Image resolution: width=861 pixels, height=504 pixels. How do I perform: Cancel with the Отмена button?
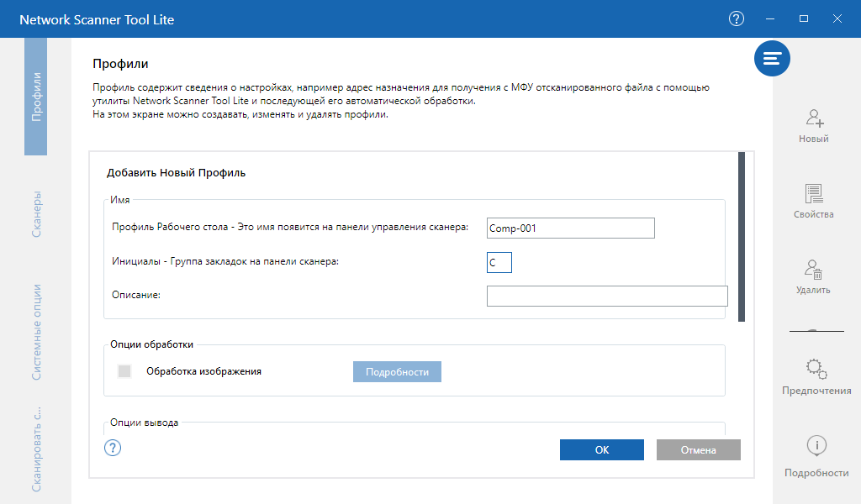click(x=699, y=449)
